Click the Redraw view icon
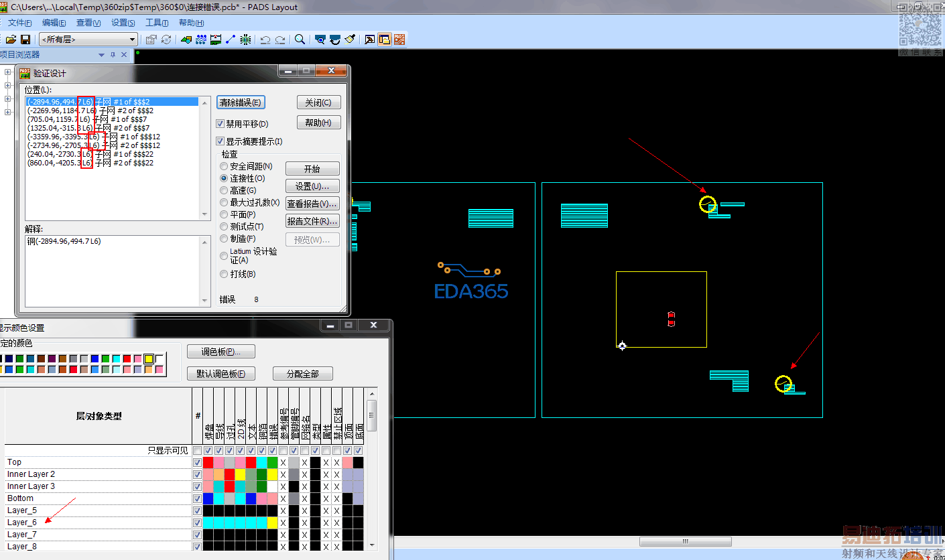The image size is (945, 560). pos(335,40)
